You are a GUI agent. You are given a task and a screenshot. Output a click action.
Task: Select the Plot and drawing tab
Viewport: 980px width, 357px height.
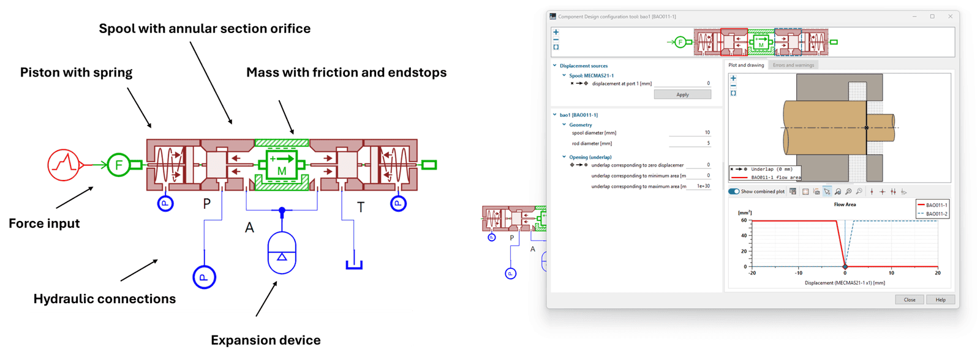tap(746, 65)
